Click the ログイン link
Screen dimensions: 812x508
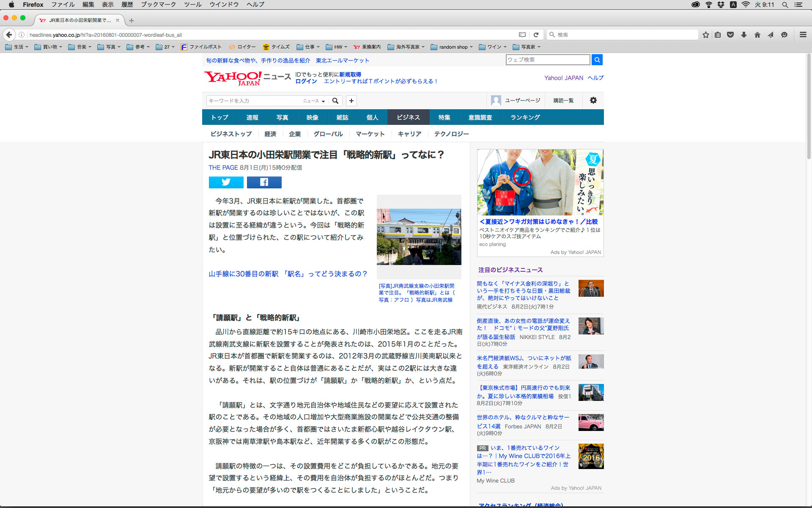point(306,81)
